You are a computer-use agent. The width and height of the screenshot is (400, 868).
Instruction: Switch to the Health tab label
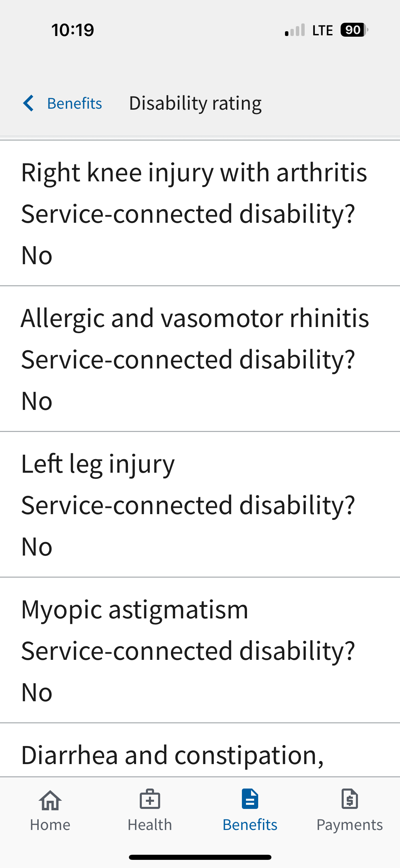click(150, 825)
